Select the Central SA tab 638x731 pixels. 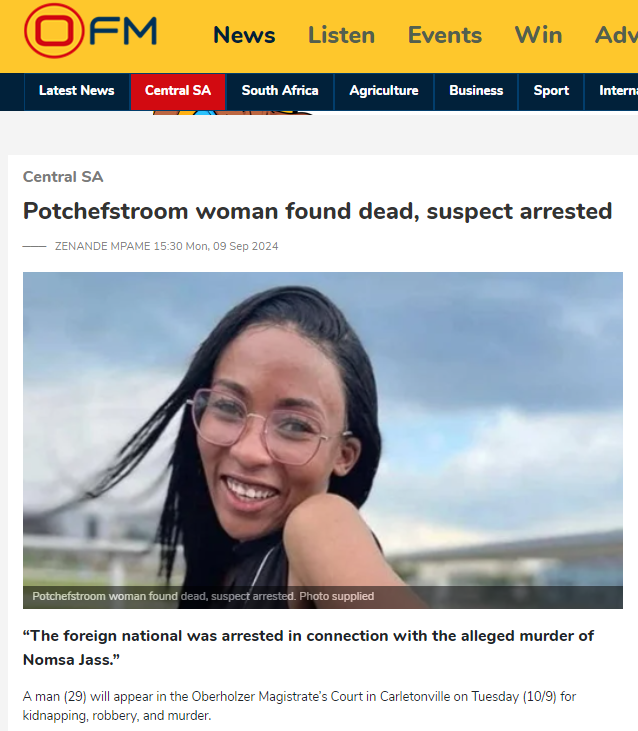click(x=178, y=91)
